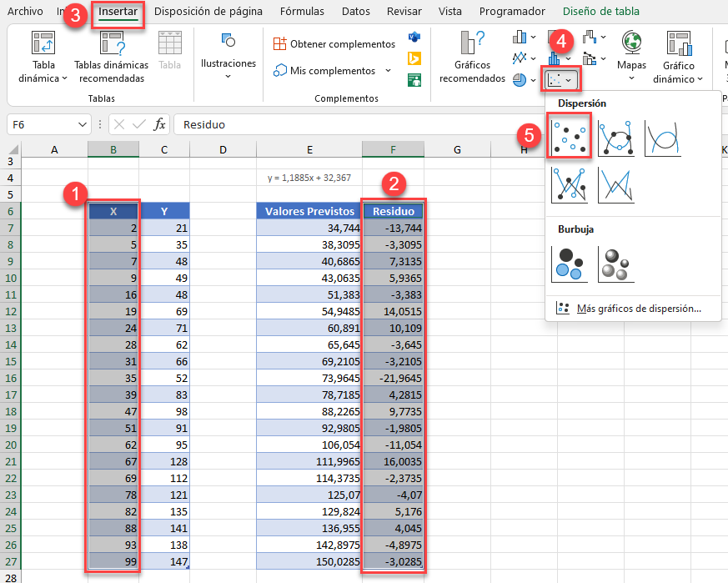Select the basic scatter (Dispersión) chart
This screenshot has width=728, height=583.
tap(570, 137)
